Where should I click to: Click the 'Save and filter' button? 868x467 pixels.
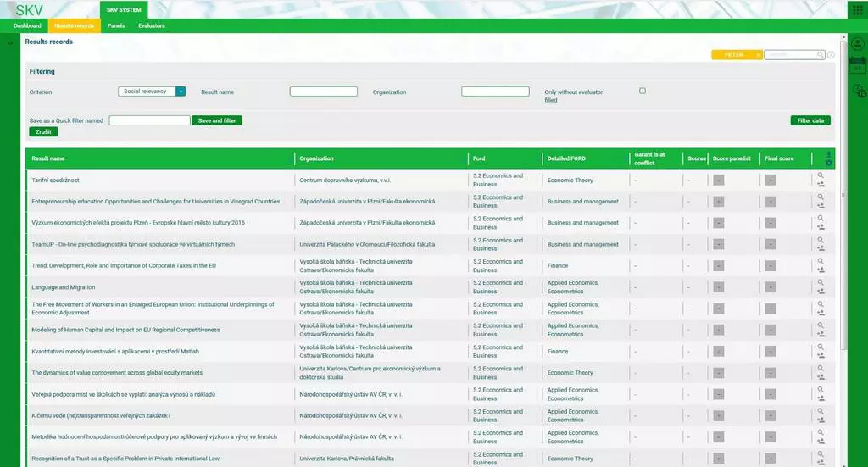217,120
